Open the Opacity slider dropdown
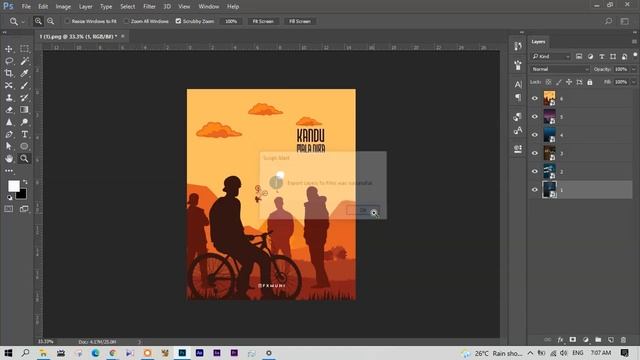Viewport: 640px width, 360px height. pos(634,69)
